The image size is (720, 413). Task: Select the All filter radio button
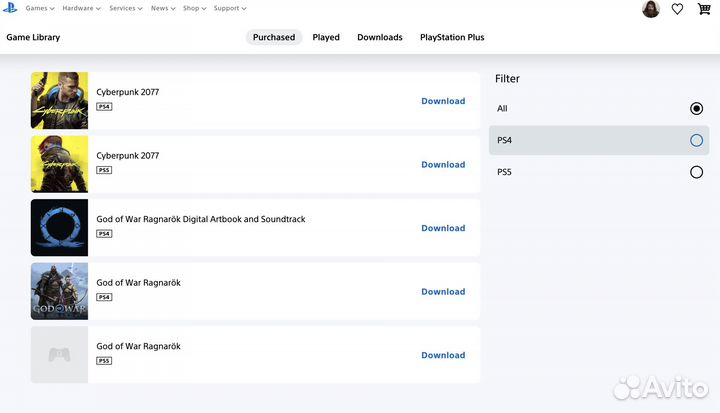pos(696,108)
